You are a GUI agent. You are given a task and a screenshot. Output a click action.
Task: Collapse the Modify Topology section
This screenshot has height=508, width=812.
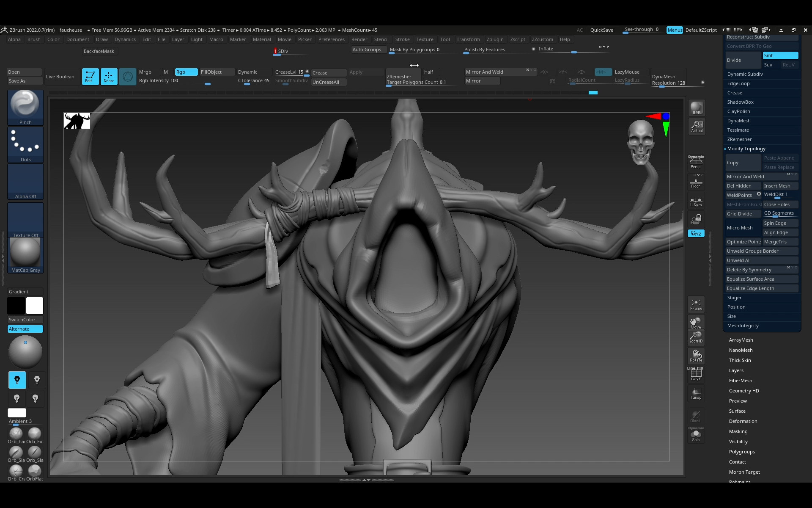[746, 149]
